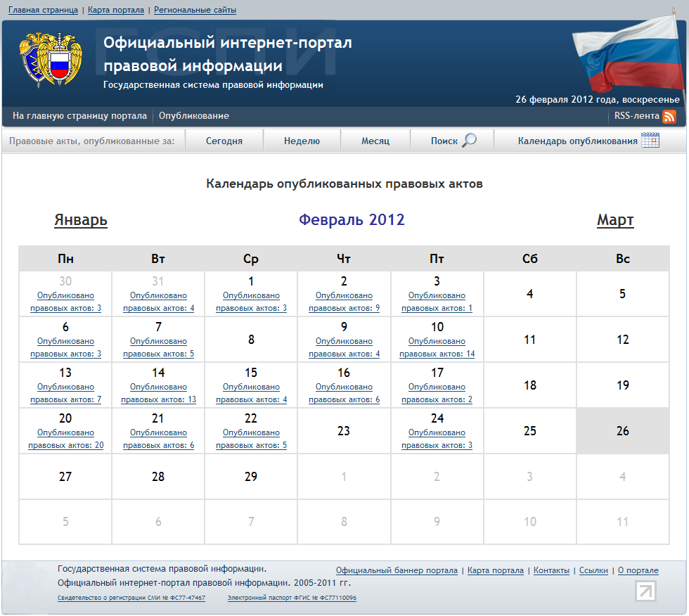The width and height of the screenshot is (689, 616).
Task: Open На главную страницу портала link
Action: (x=79, y=116)
